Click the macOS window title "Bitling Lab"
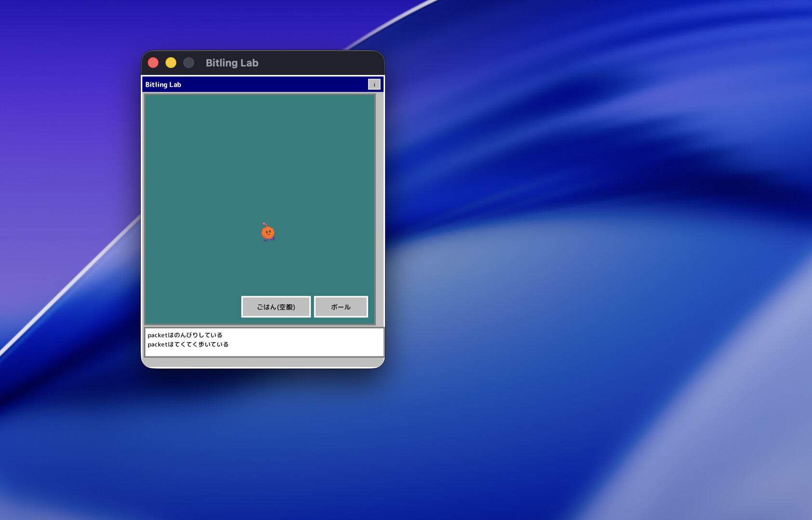The width and height of the screenshot is (812, 520). [232, 63]
